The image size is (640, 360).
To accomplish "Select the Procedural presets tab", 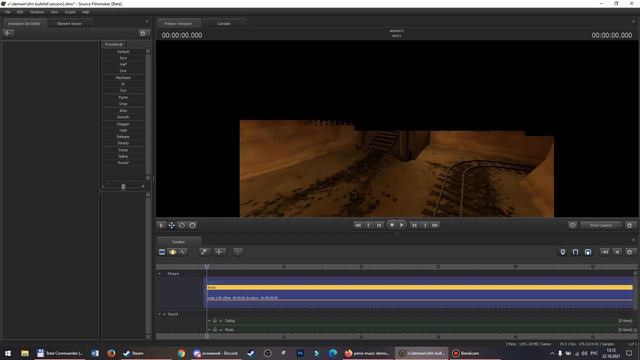I will pos(114,44).
